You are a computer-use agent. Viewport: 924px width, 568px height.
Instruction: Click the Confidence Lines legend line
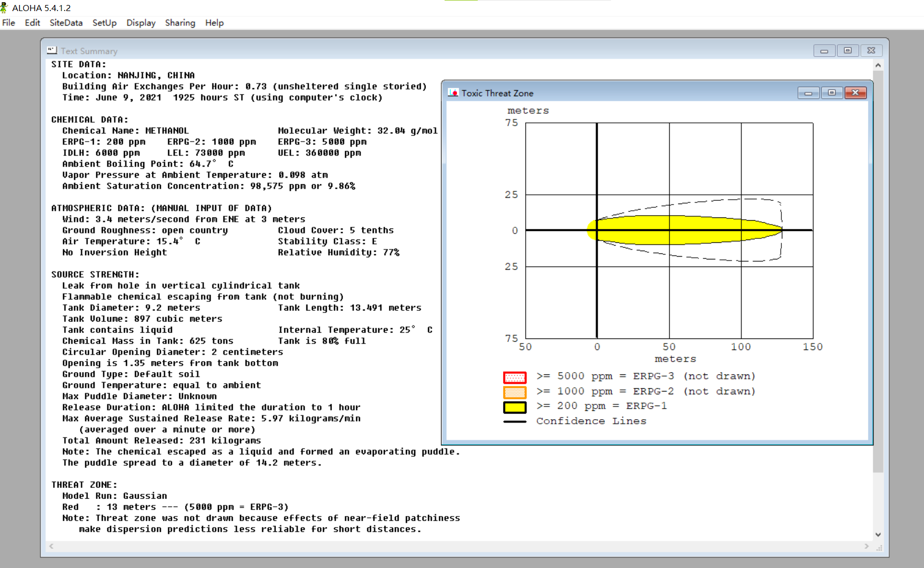coord(515,421)
